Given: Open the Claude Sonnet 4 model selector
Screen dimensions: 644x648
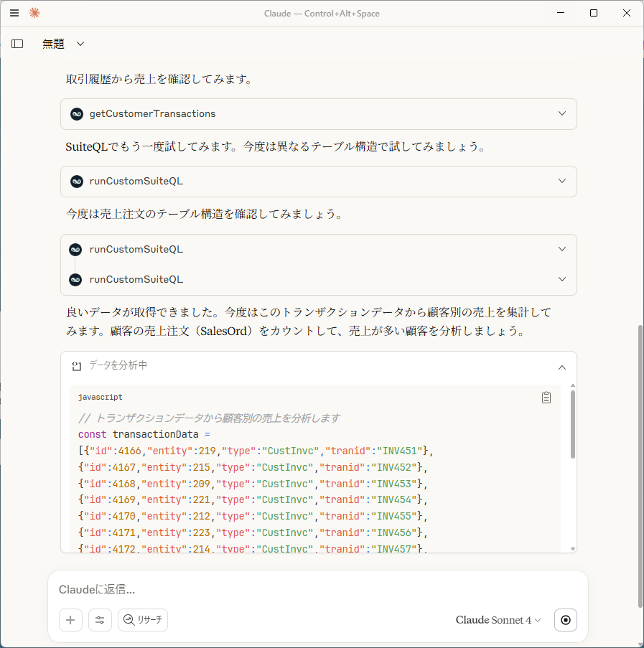Looking at the screenshot, I should [498, 620].
